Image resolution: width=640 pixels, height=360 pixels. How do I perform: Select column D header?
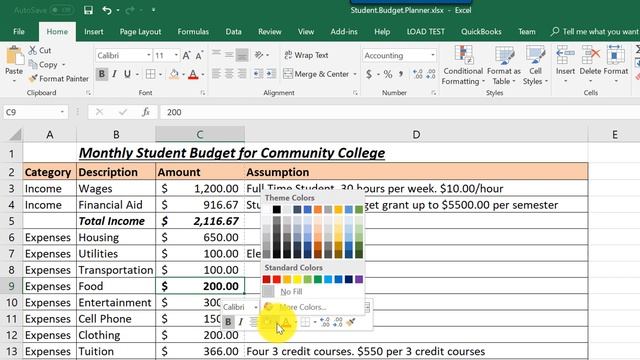pyautogui.click(x=416, y=134)
